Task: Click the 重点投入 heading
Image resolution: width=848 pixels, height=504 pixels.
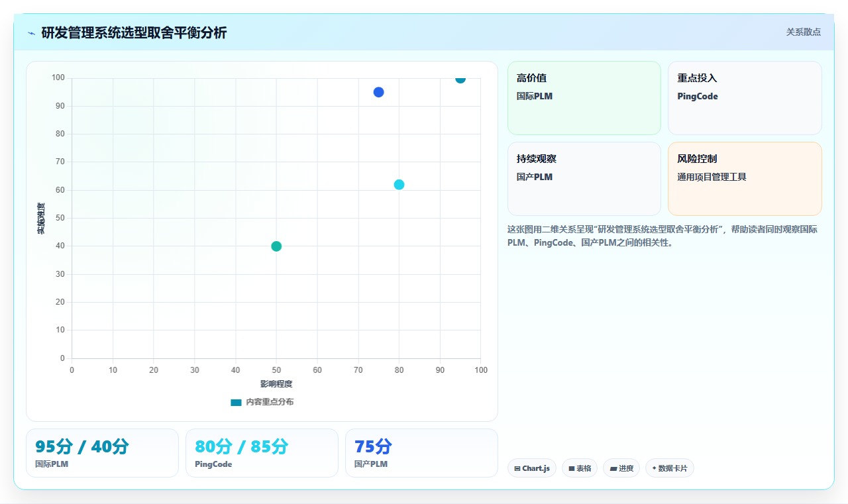Action: pos(697,78)
